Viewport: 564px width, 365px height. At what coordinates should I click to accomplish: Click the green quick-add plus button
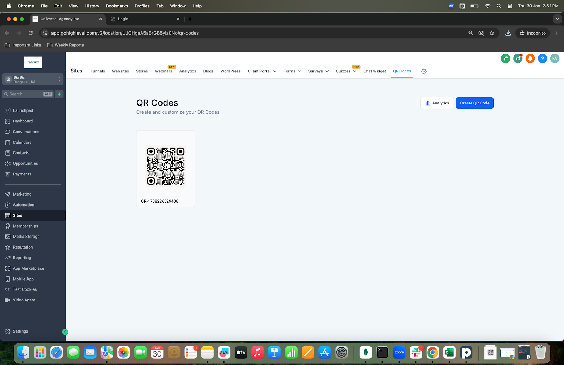click(x=59, y=94)
